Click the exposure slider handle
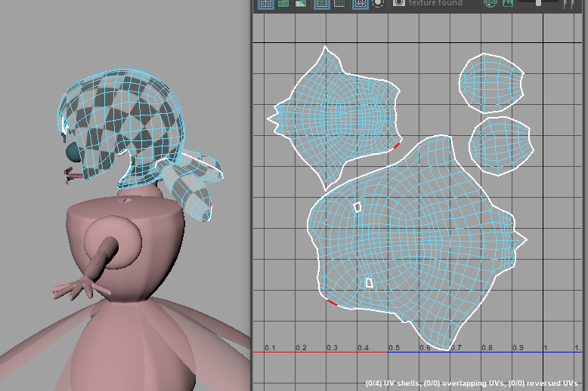Screen dimensions: 588x391 point(539,3)
